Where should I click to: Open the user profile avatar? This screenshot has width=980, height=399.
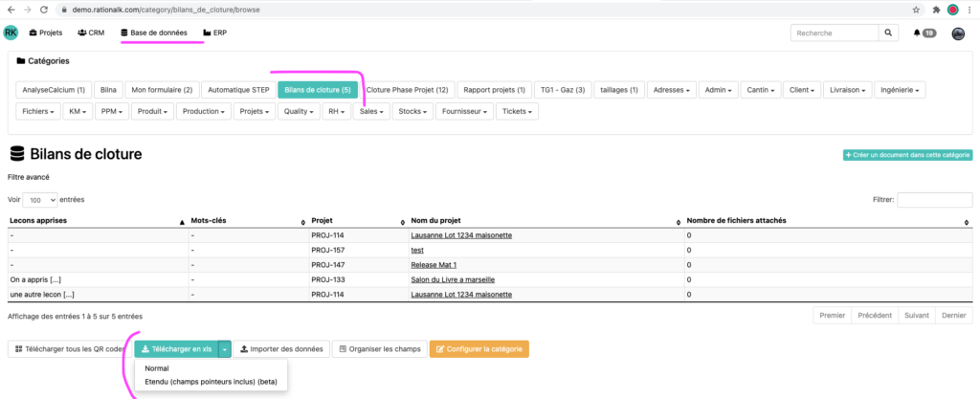coord(958,33)
